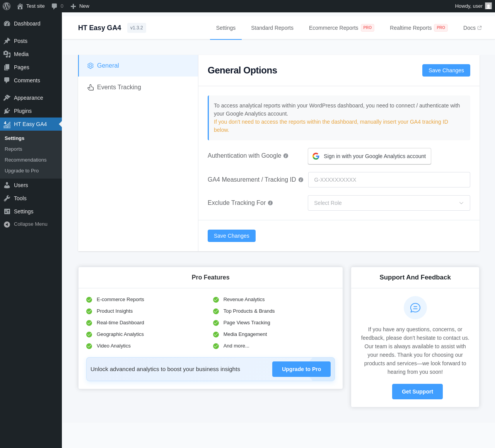Click the Settings submenu item under HT Easy GA4
The width and height of the screenshot is (495, 448).
[x=15, y=138]
